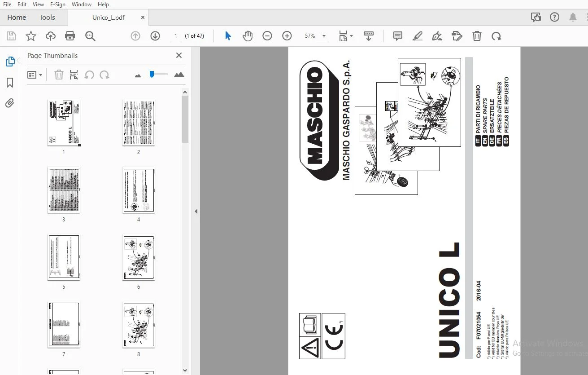This screenshot has width=588, height=375.
Task: Click the 57% zoom value field
Action: tap(310, 36)
